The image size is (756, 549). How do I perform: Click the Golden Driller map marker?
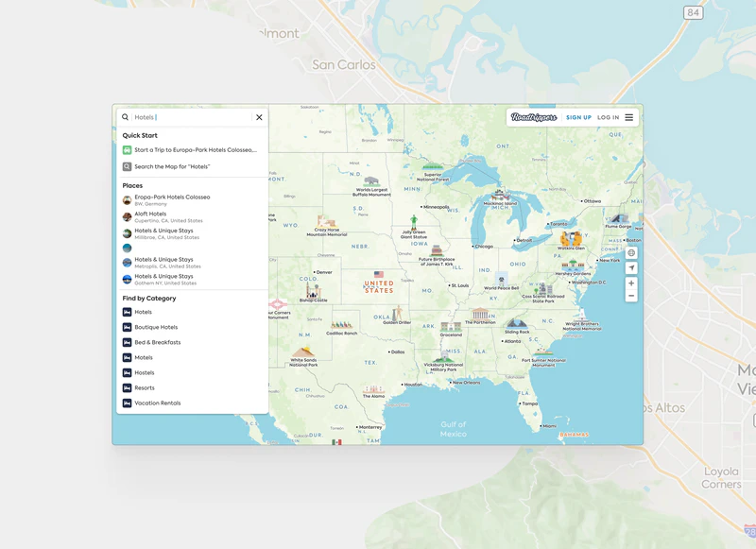(397, 314)
